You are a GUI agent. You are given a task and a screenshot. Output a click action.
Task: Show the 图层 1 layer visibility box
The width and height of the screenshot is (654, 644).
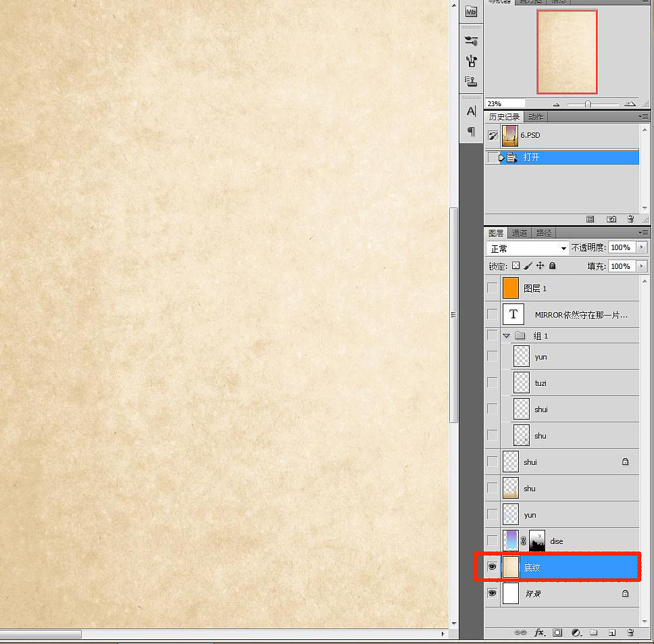(x=492, y=288)
